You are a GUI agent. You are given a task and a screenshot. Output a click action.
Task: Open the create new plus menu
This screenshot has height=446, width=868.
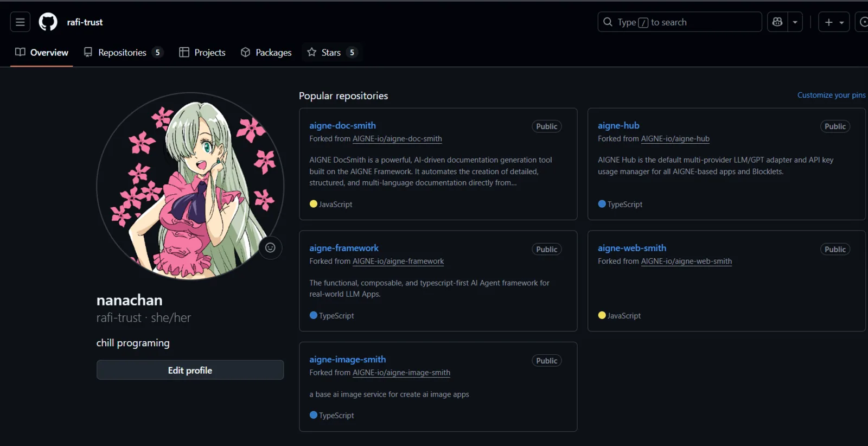click(834, 22)
